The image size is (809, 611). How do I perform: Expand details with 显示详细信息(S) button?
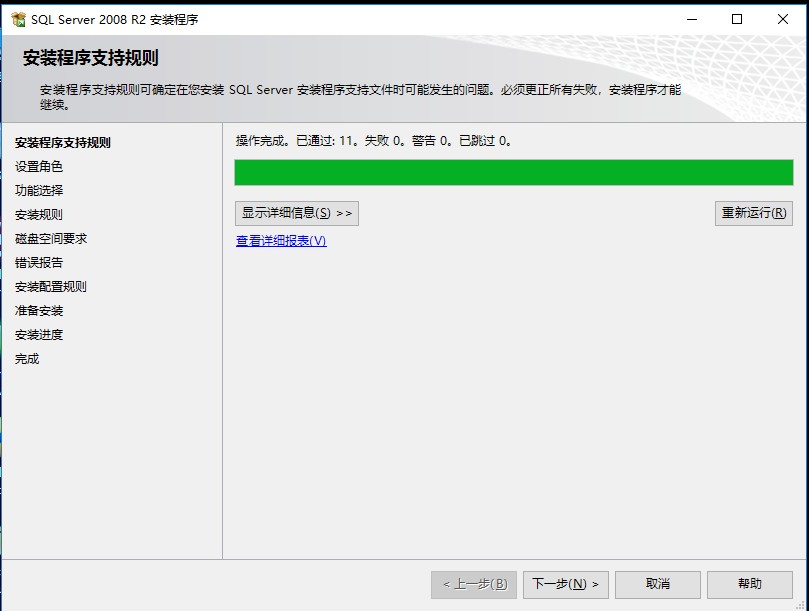297,213
